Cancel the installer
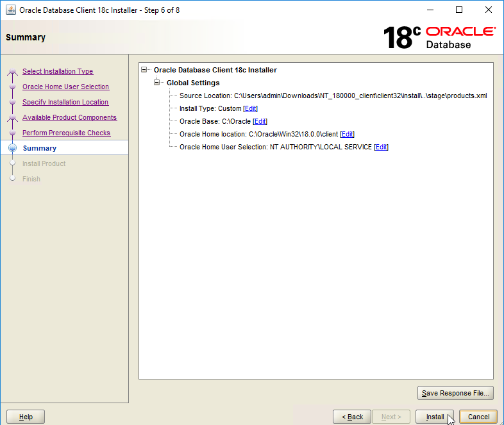 click(x=478, y=417)
